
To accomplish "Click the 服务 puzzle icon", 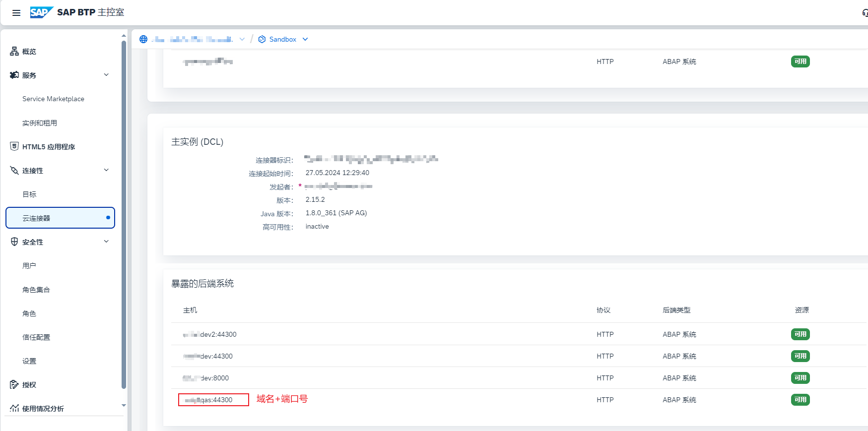I will [14, 75].
